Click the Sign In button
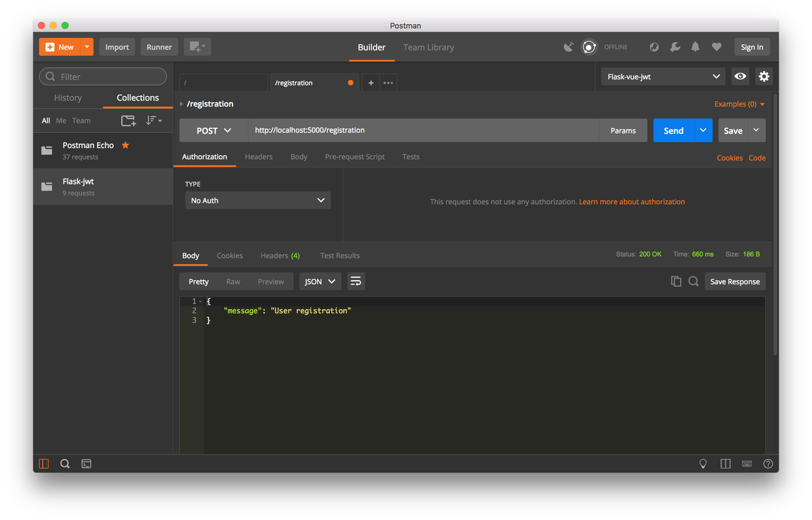 [752, 47]
